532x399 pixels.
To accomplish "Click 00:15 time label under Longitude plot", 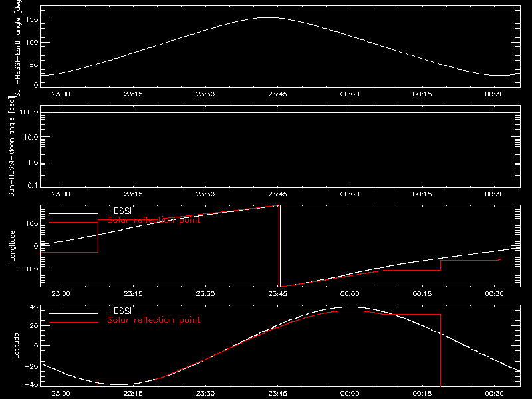I will [x=422, y=293].
